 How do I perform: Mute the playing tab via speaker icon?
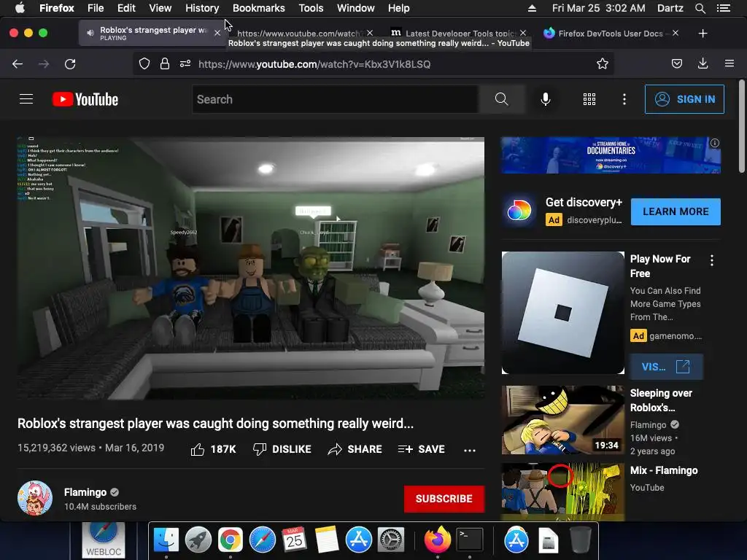click(x=90, y=33)
